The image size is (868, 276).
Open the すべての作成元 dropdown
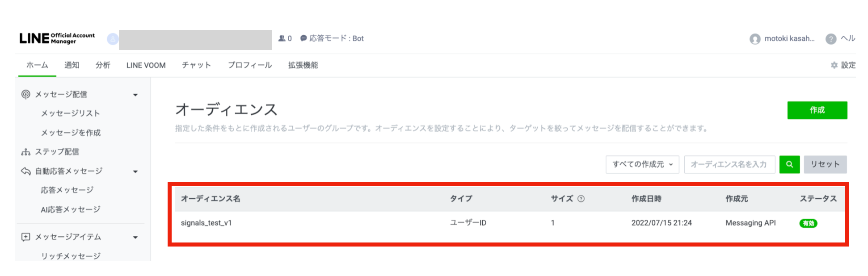(642, 164)
